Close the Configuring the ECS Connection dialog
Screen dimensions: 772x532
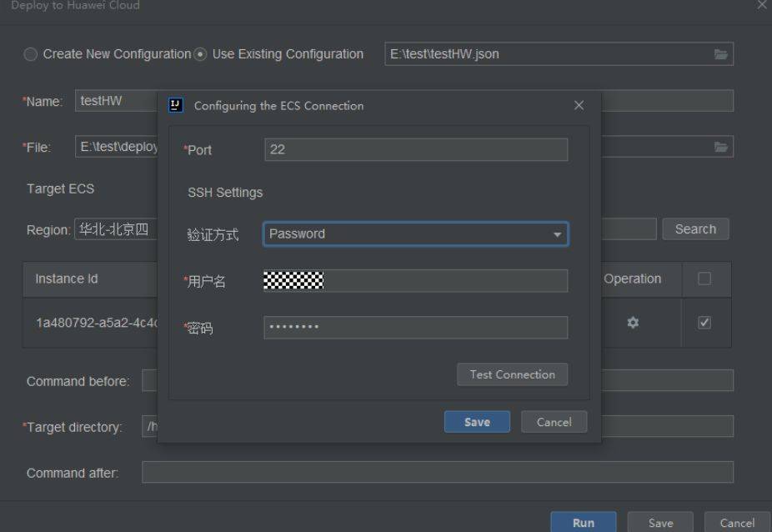[x=579, y=105]
